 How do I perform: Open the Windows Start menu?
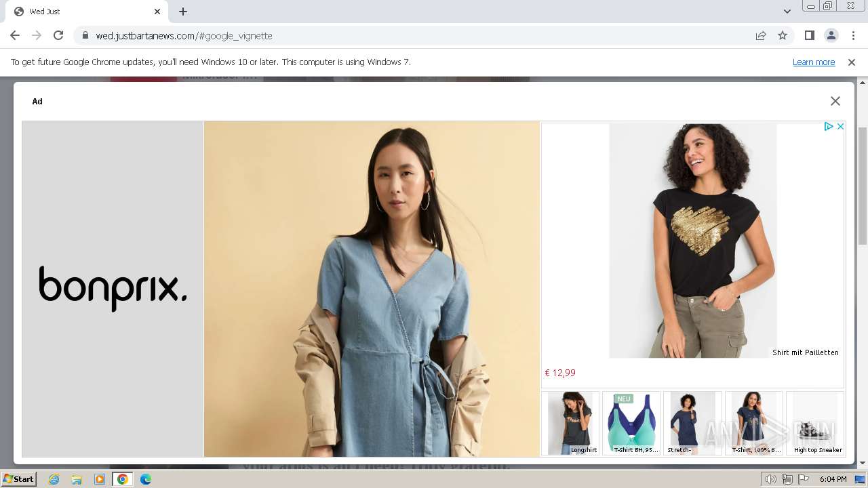[18, 479]
